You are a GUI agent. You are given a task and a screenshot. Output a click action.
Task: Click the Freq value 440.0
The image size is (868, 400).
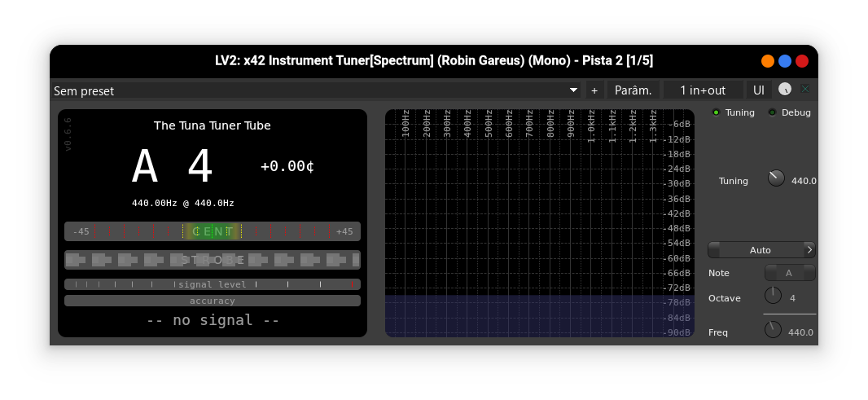click(x=800, y=332)
